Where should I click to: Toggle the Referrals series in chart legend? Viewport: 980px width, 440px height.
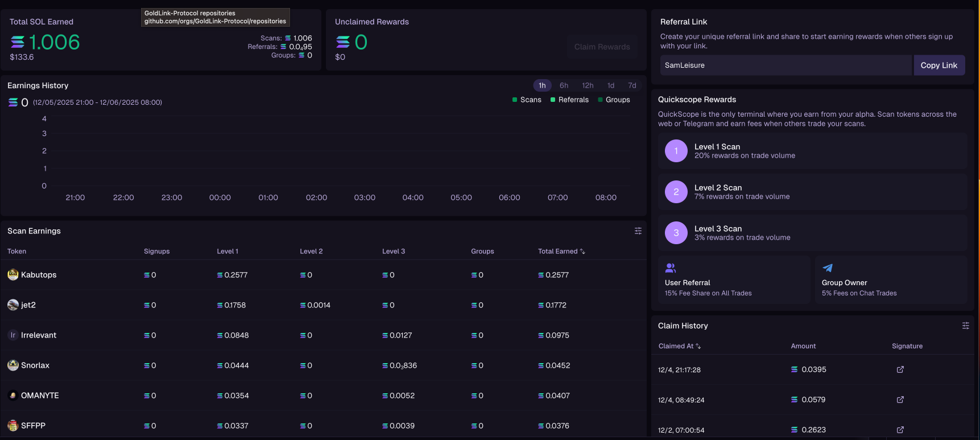[569, 100]
